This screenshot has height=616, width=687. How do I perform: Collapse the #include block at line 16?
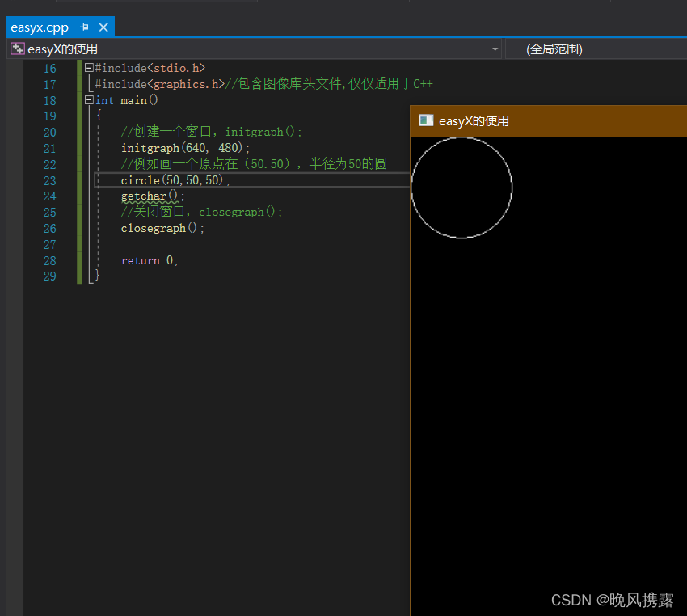[89, 69]
